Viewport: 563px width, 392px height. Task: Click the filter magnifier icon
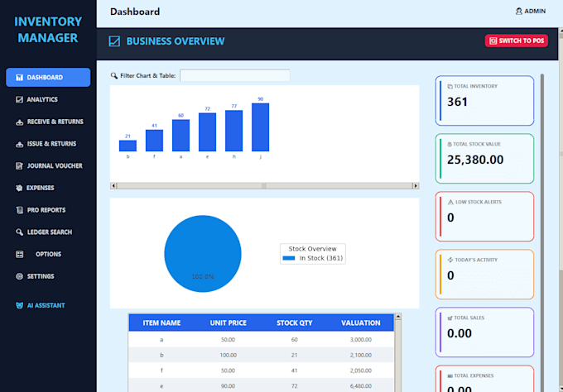113,76
